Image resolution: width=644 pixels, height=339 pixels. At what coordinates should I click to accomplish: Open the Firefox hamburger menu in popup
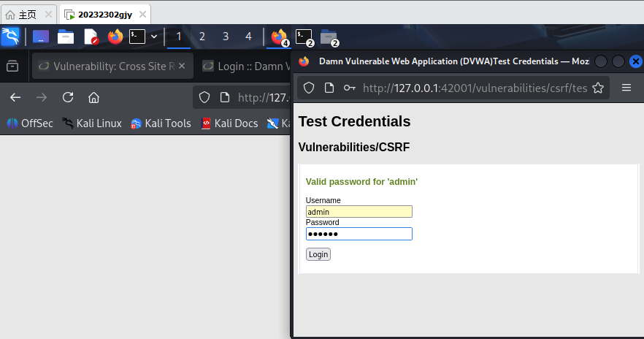point(626,88)
